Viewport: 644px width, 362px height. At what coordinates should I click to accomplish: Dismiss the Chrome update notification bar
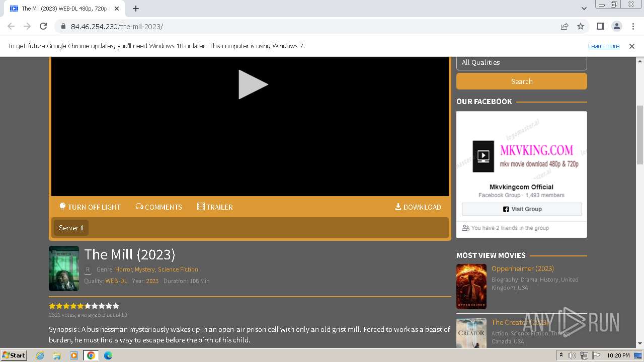632,46
